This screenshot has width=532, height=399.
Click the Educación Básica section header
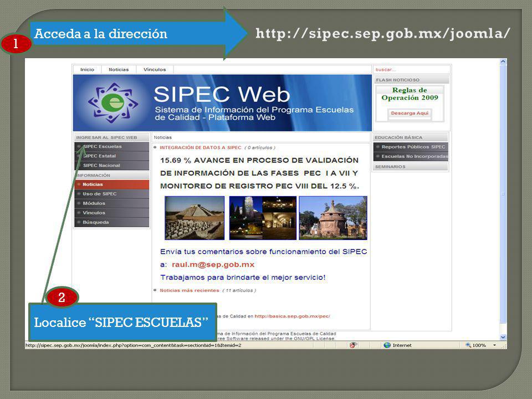[411, 138]
